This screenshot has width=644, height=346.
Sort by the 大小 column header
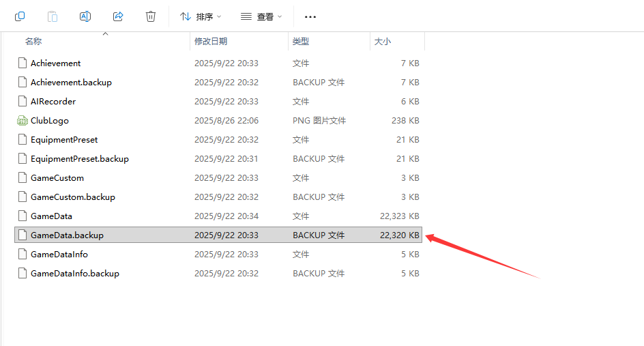click(x=383, y=42)
